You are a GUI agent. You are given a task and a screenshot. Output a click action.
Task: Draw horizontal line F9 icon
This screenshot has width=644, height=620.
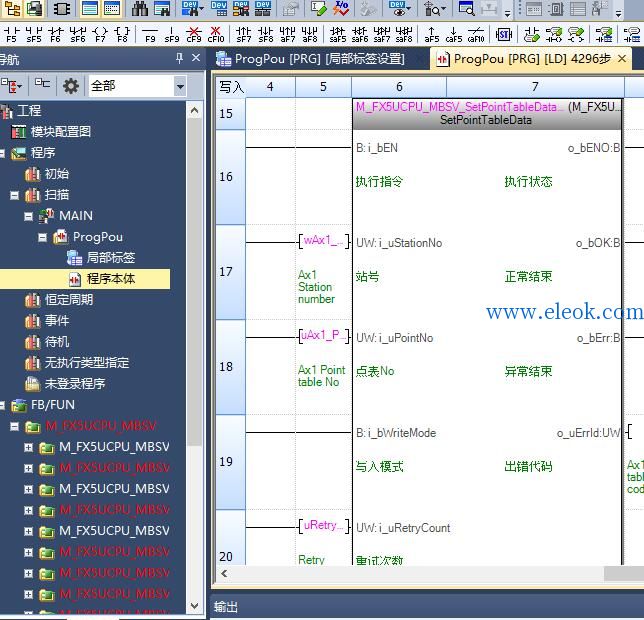[150, 34]
